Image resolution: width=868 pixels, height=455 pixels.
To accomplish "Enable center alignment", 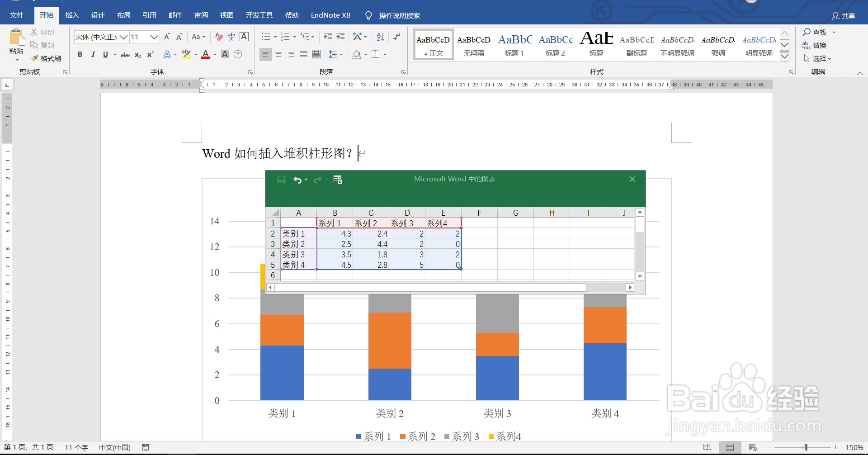I will pyautogui.click(x=278, y=54).
